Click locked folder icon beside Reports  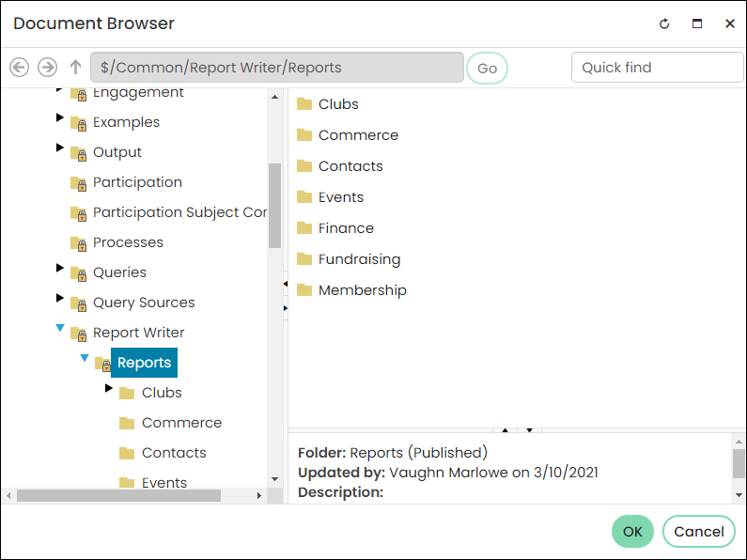(102, 365)
